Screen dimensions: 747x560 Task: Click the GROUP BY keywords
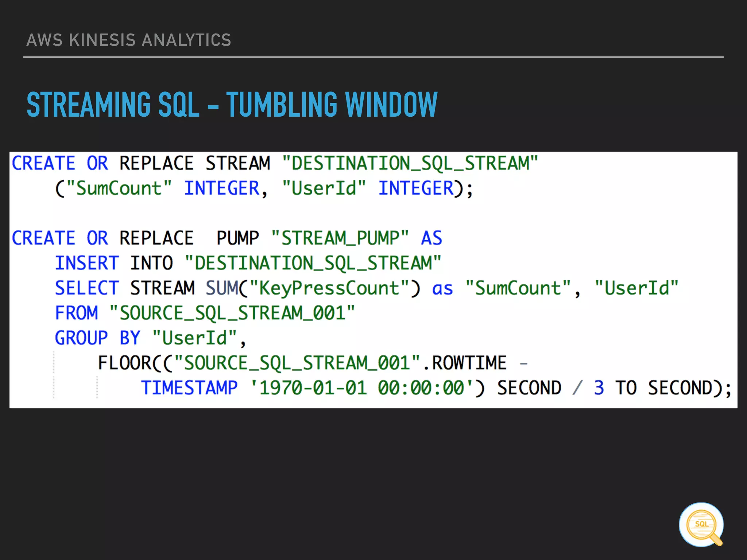(97, 338)
